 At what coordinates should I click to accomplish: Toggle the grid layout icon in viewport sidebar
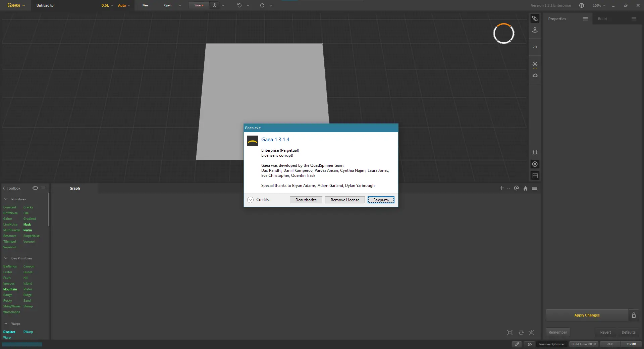point(535,176)
